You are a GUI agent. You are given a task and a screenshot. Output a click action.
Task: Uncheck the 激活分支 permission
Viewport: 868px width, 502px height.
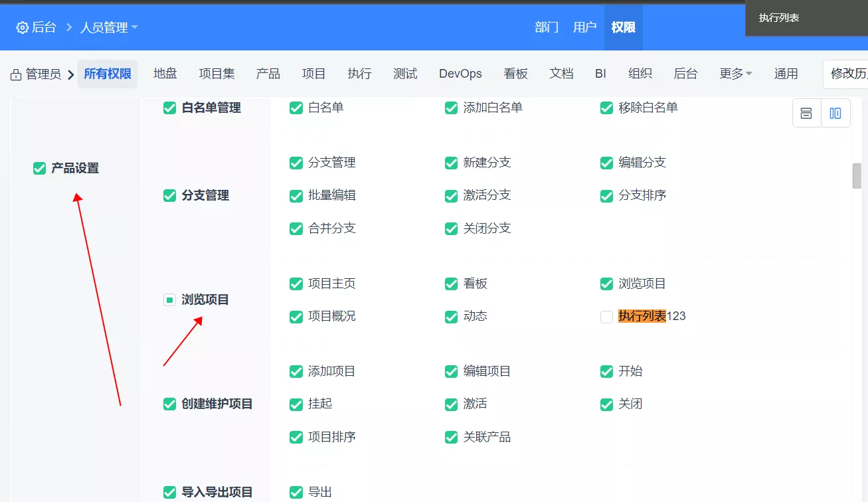point(452,196)
